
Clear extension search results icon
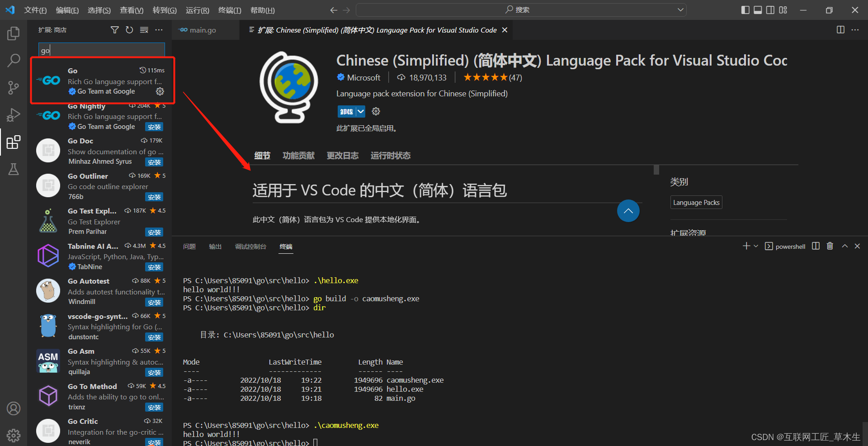click(144, 30)
